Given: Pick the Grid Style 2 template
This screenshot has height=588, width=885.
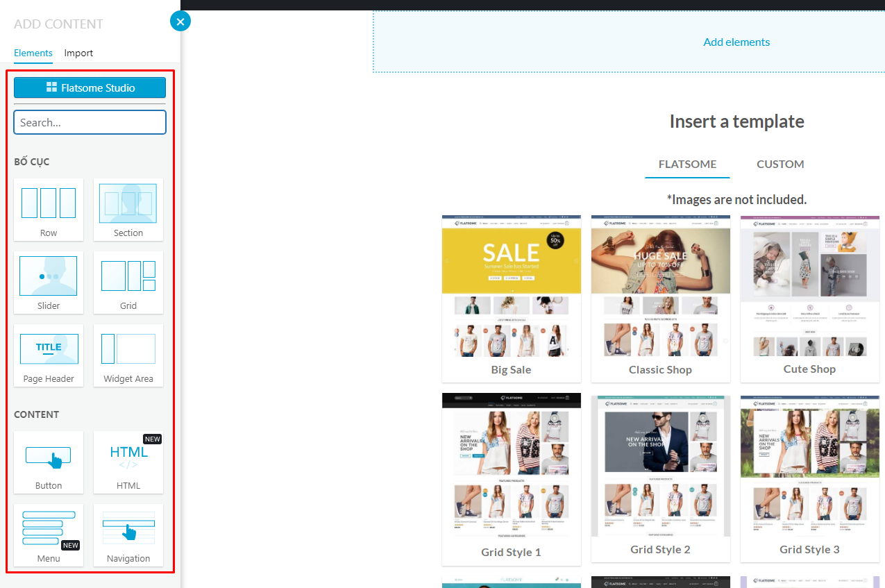Looking at the screenshot, I should [661, 479].
